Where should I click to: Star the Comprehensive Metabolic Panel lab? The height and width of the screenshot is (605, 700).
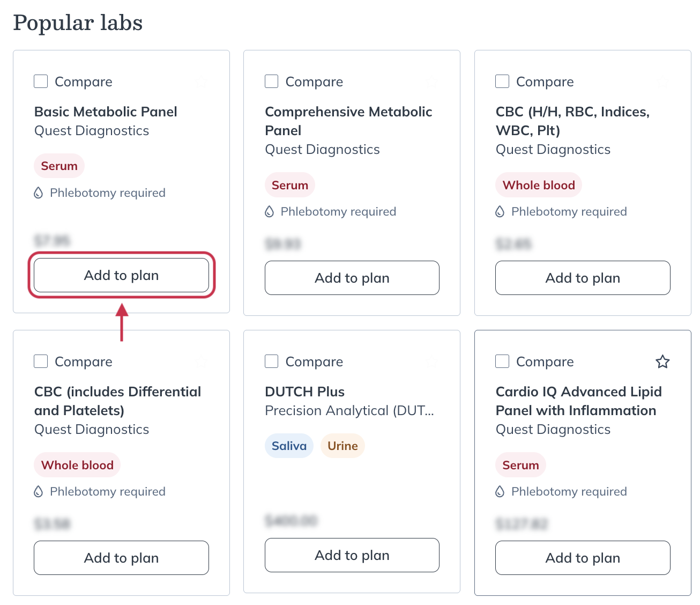click(x=432, y=82)
